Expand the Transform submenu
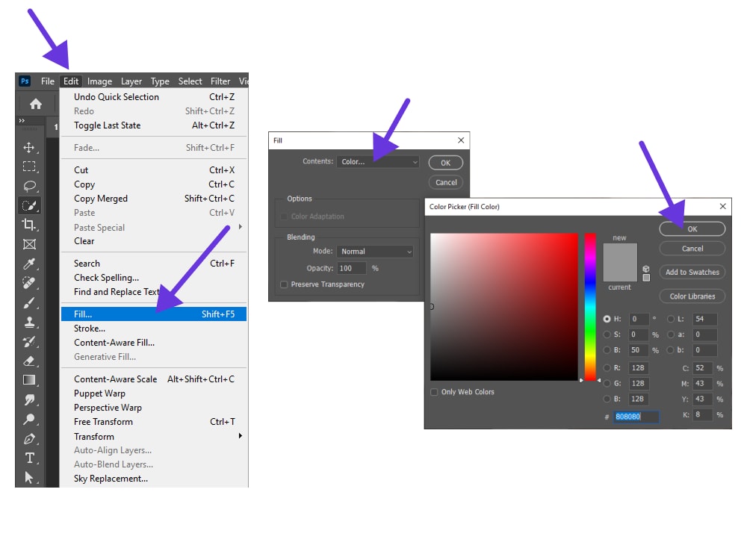747x560 pixels. click(154, 436)
